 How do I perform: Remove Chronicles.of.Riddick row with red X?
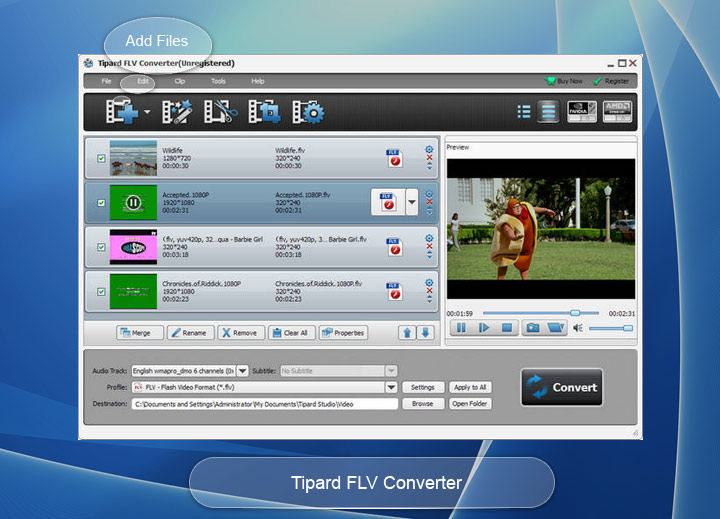click(429, 291)
